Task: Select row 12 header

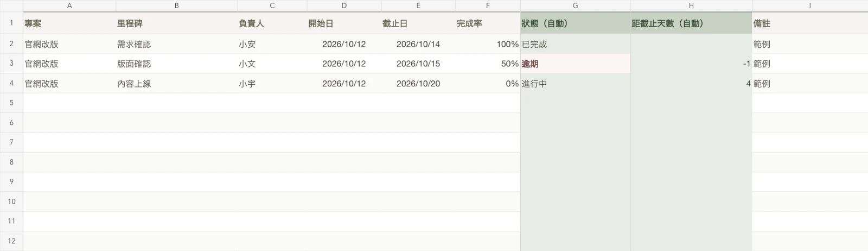Action: (11, 241)
